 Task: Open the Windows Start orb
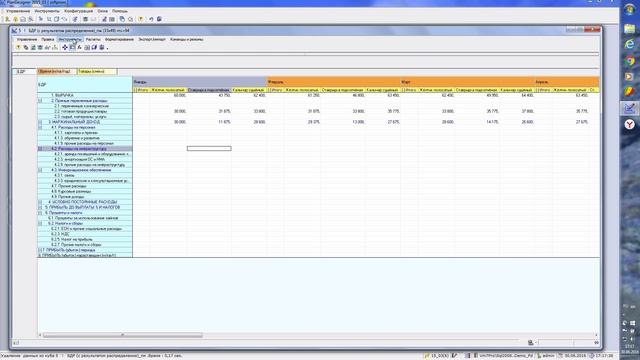click(629, 9)
